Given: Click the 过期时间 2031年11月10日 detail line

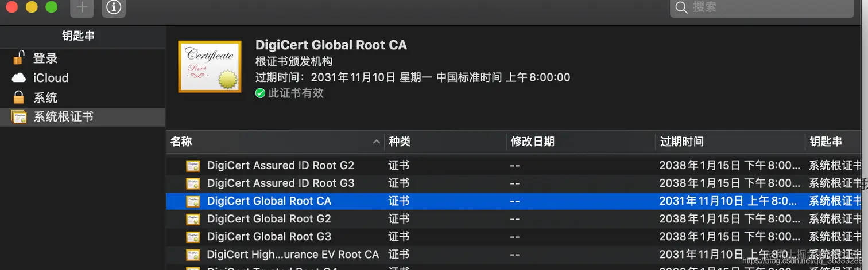Looking at the screenshot, I should pos(413,77).
